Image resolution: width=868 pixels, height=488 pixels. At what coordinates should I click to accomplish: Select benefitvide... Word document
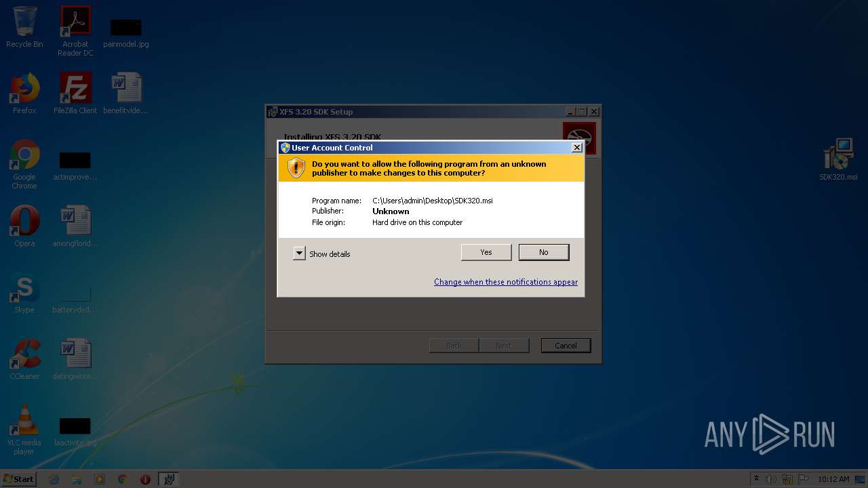(126, 94)
